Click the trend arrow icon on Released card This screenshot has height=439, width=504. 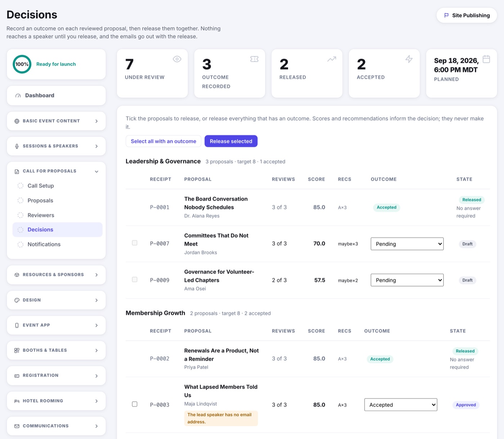click(x=332, y=59)
